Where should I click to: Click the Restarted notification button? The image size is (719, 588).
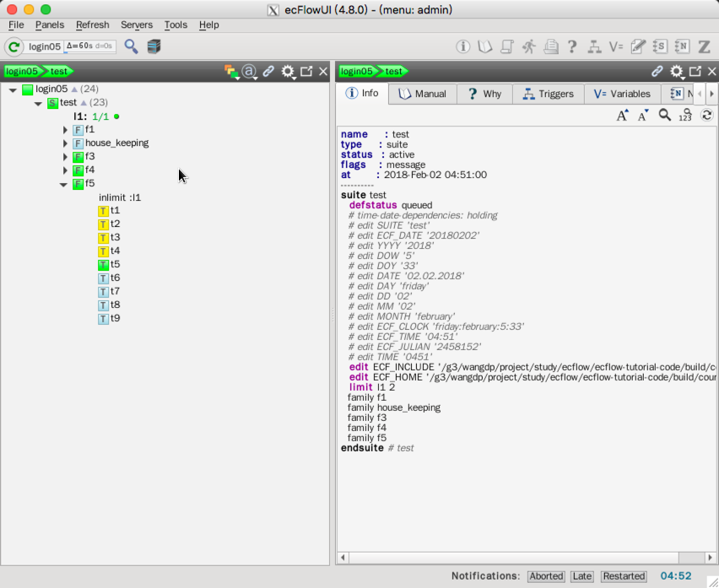pos(624,576)
